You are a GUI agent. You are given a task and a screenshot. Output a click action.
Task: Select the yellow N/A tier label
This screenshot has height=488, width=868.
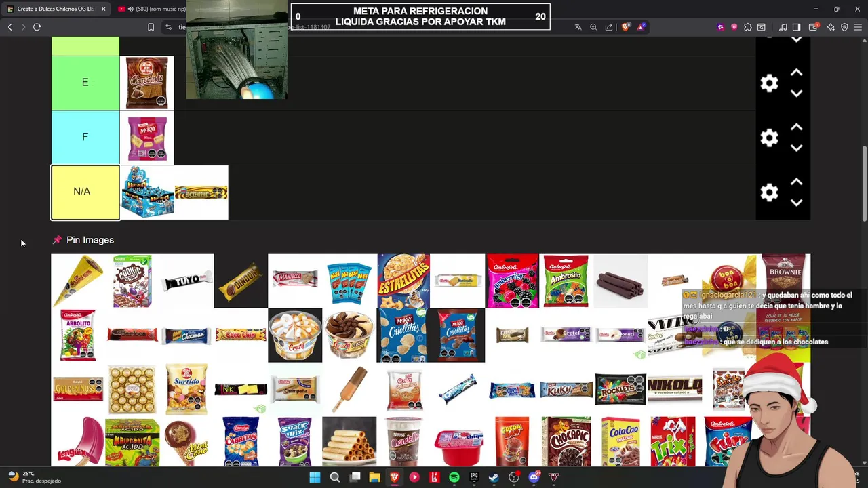[85, 192]
